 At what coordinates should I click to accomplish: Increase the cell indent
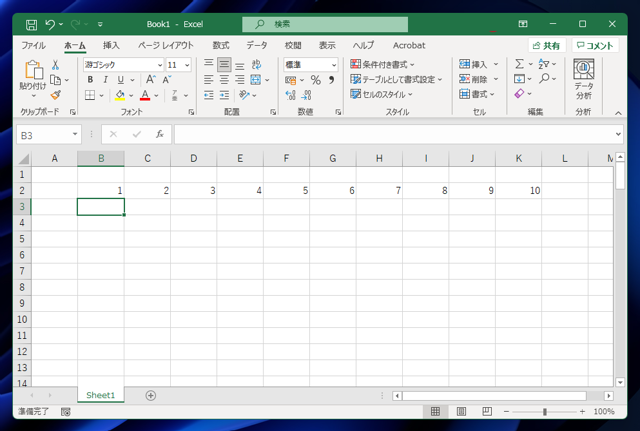click(x=224, y=96)
